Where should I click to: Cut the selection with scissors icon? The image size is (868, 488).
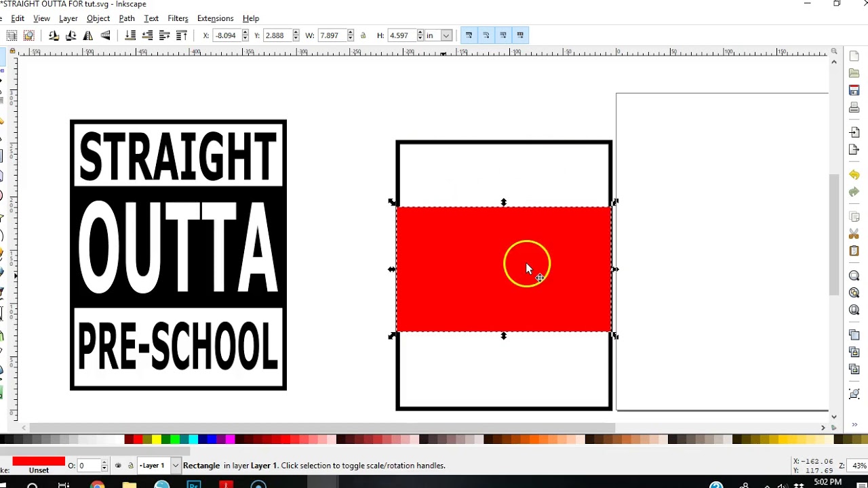click(x=854, y=234)
